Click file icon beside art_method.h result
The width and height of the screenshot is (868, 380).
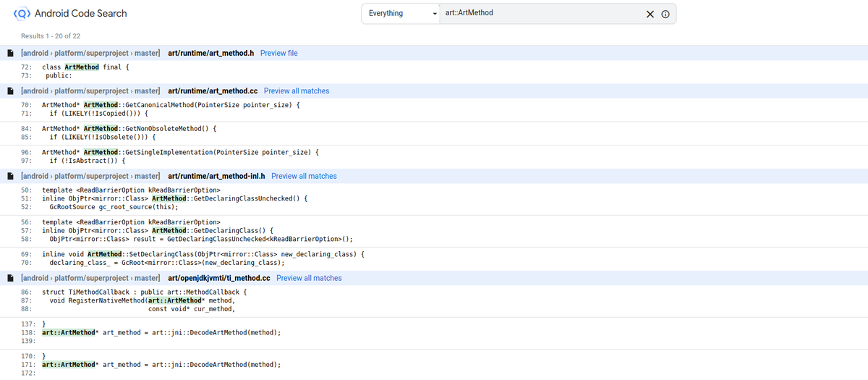click(10, 53)
